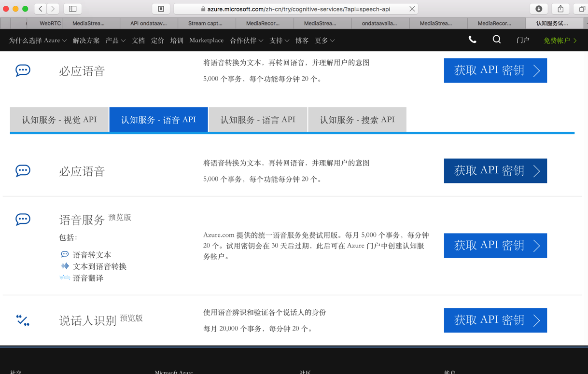This screenshot has width=588, height=374.
Task: Click the 免费帐户 free account link
Action: point(560,41)
